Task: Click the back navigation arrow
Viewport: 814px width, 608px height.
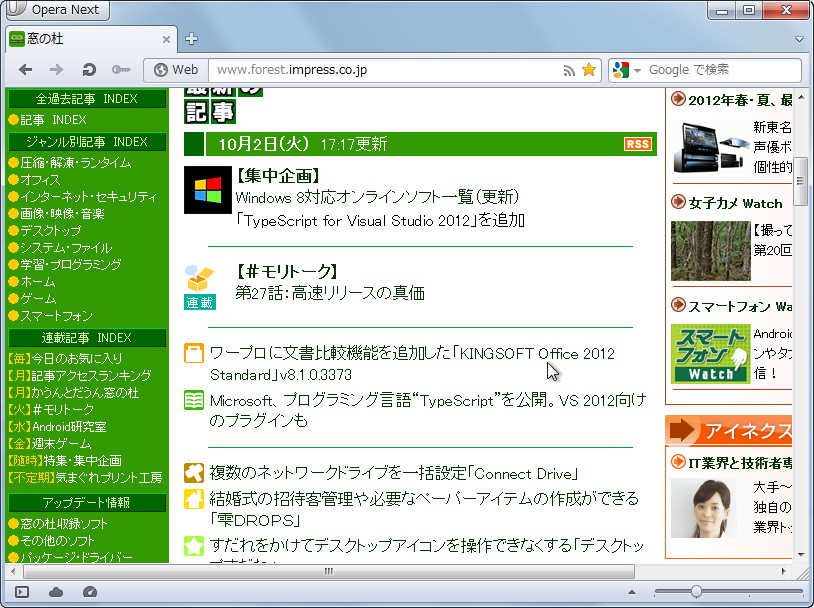Action: point(25,70)
